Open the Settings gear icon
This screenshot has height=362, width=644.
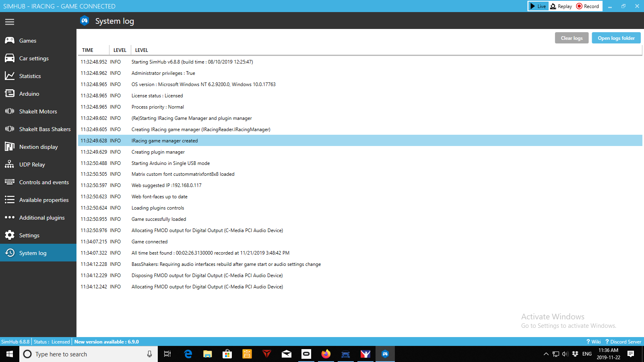(10, 235)
